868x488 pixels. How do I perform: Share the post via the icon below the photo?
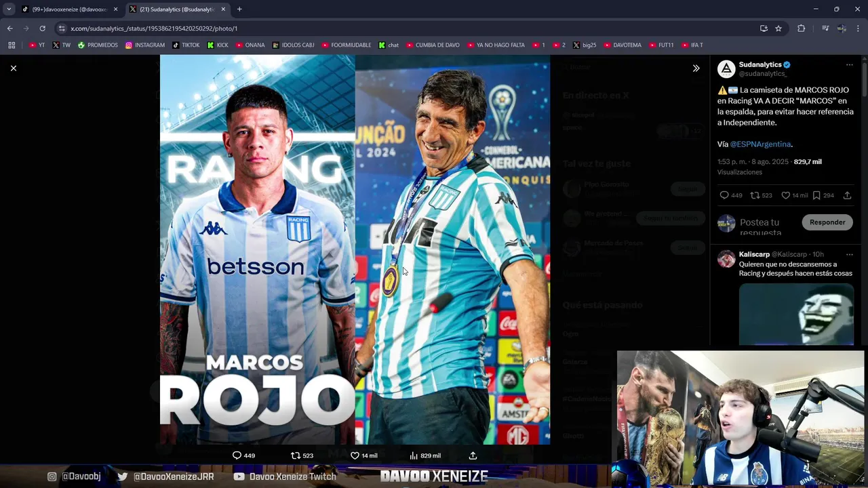(473, 455)
